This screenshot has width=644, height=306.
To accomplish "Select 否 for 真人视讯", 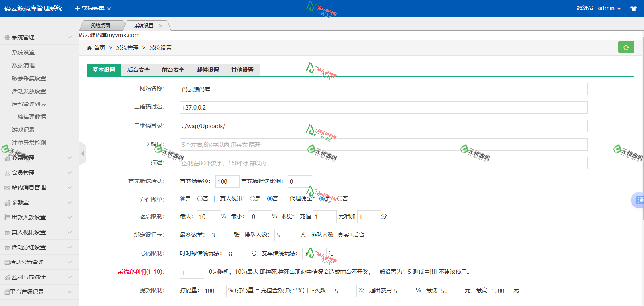I will [270, 198].
